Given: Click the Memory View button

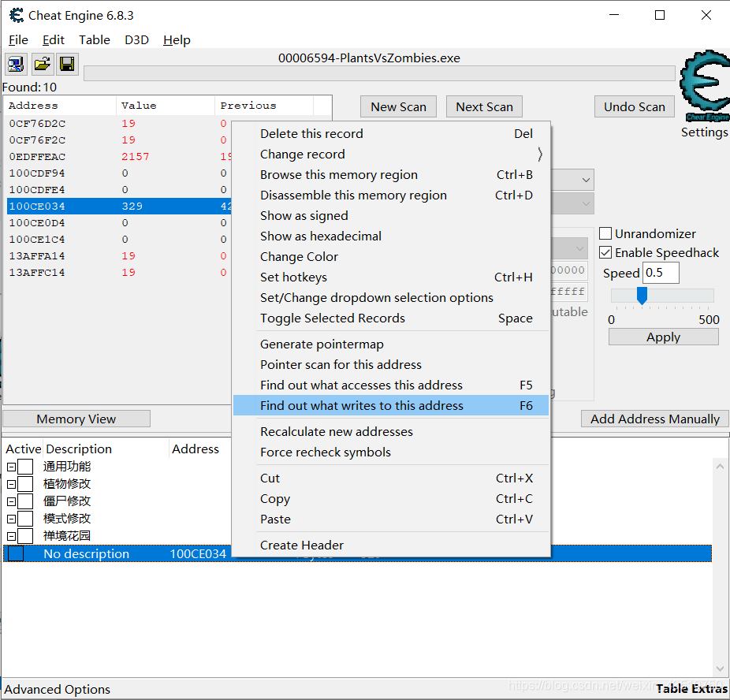Looking at the screenshot, I should [76, 419].
